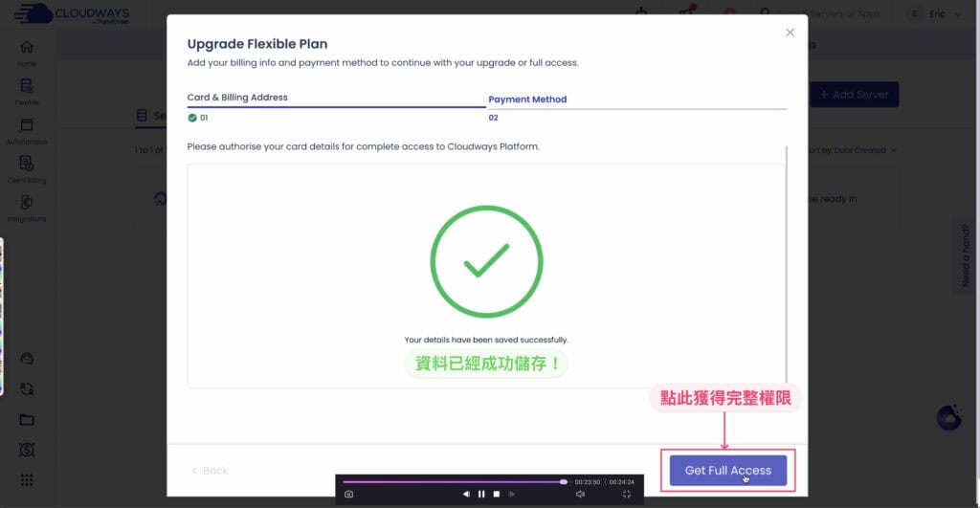980x508 pixels.
Task: Mute the video player volume
Action: [580, 494]
